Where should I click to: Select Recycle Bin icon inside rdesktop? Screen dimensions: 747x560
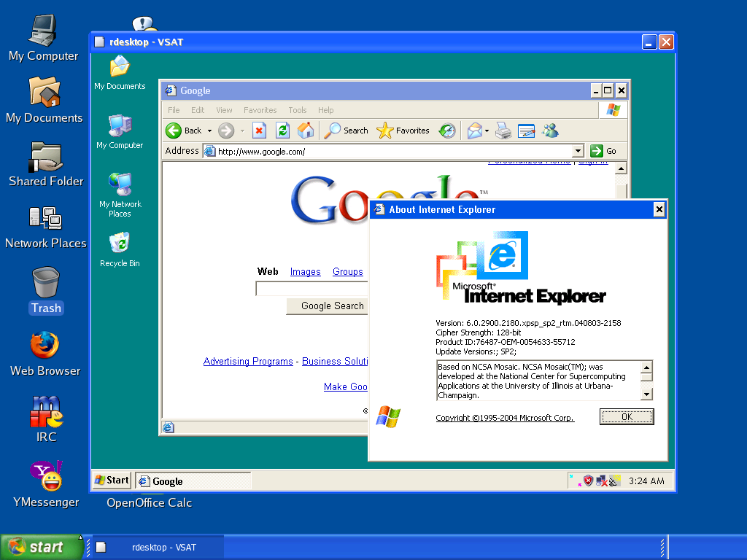[120, 250]
